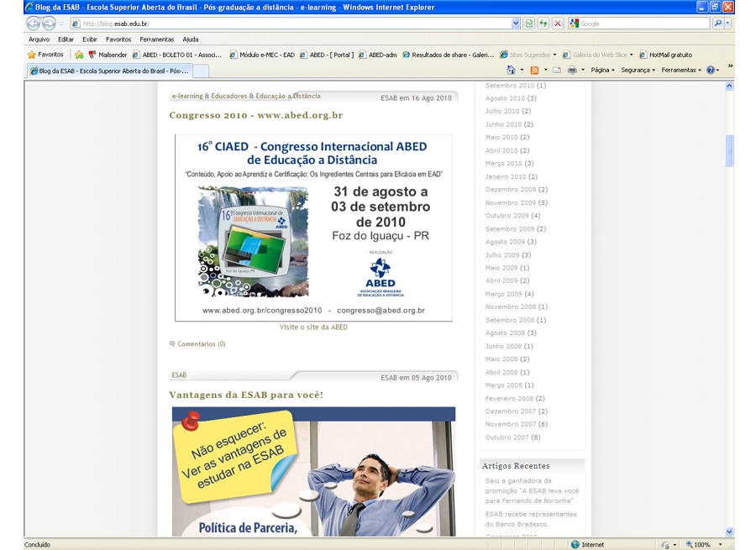The width and height of the screenshot is (756, 550).
Task: Click the comments bubble icon beside Comentários
Action: click(x=172, y=343)
